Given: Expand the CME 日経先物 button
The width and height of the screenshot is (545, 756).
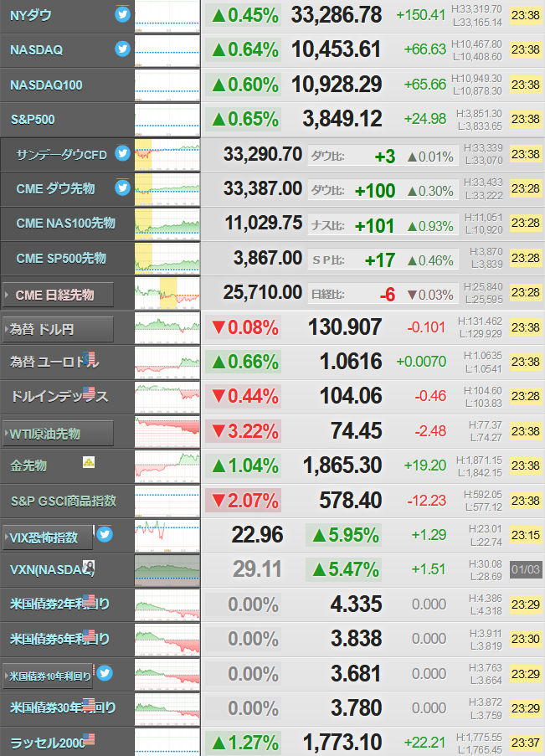Looking at the screenshot, I should pos(58,295).
